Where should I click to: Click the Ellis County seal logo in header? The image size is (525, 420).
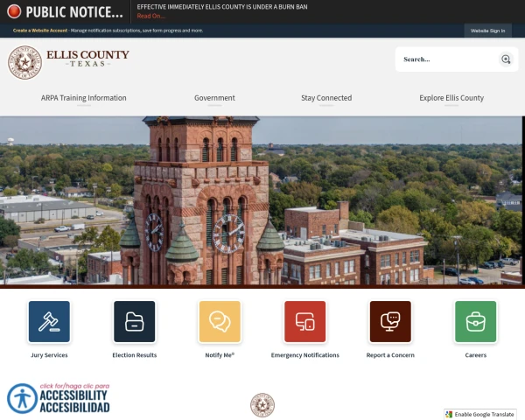point(24,62)
